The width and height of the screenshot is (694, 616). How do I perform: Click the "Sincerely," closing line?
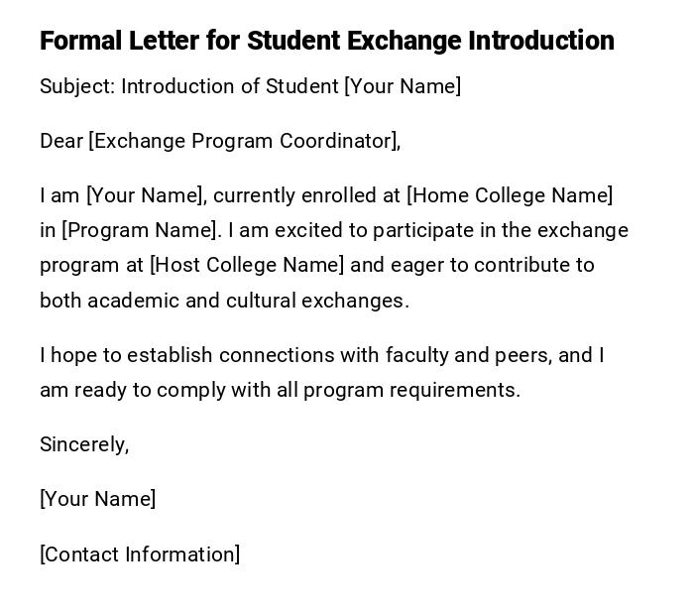coord(84,444)
